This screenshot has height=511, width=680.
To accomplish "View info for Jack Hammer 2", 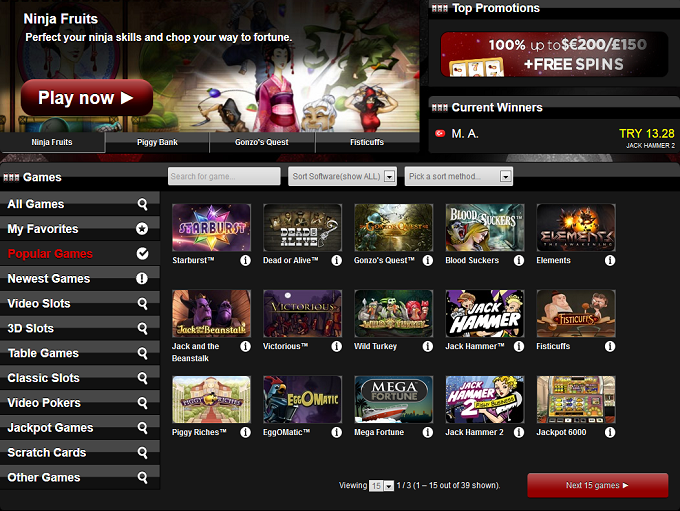I will tap(519, 432).
